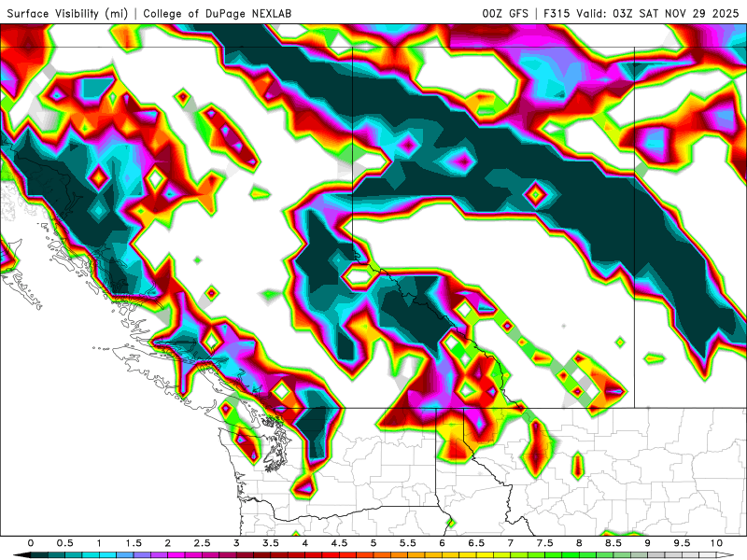Click the "4.5" legend scale label
The height and width of the screenshot is (560, 747).
(x=339, y=543)
